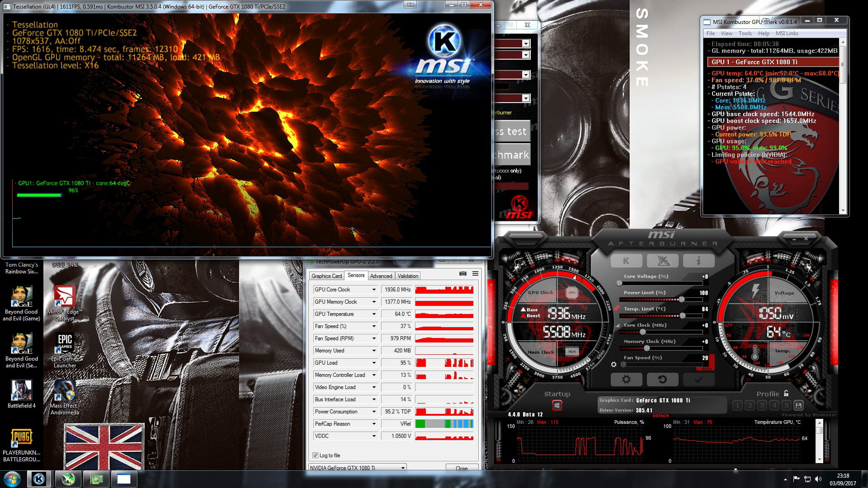Viewport: 868px width, 488px height.
Task: Open GPU Shark MSI Links menu
Action: (x=787, y=33)
